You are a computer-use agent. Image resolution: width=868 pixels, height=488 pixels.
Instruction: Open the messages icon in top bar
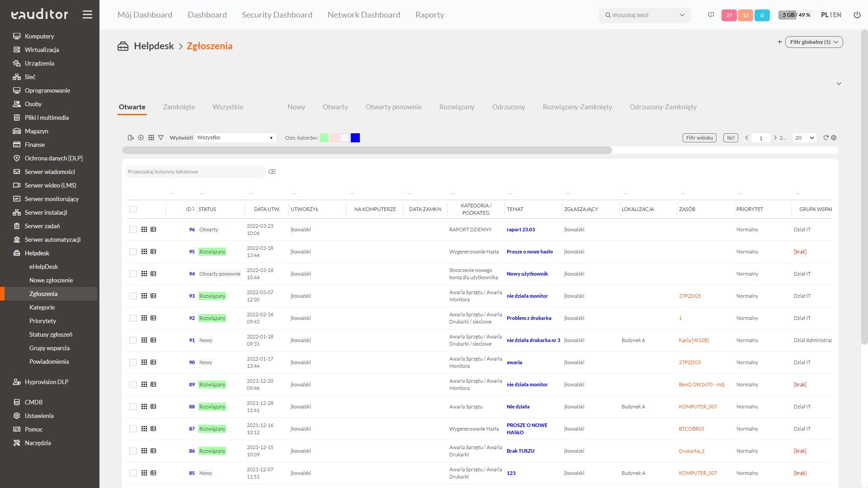click(711, 15)
